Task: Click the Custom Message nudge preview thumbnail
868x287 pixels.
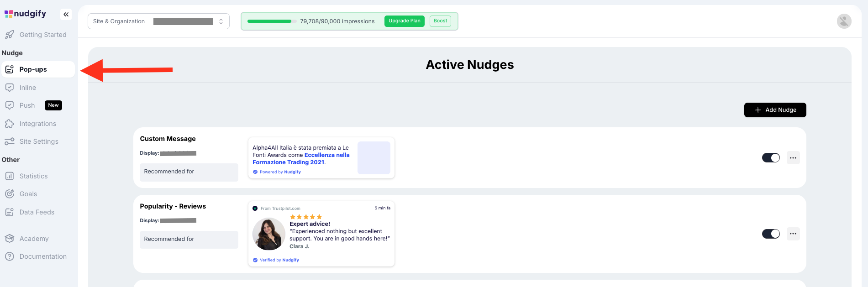Action: pyautogui.click(x=321, y=158)
